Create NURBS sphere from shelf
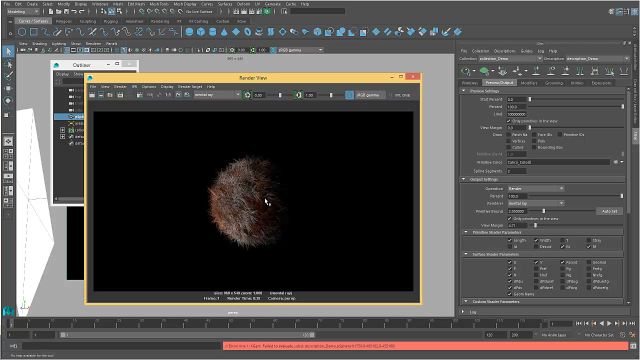The height and width of the screenshot is (360, 640). (189, 32)
